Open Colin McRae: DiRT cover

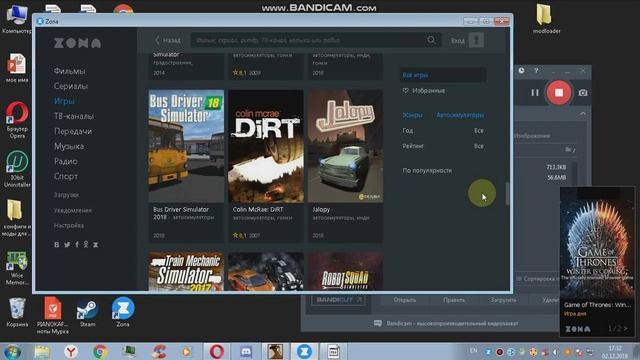(x=266, y=146)
